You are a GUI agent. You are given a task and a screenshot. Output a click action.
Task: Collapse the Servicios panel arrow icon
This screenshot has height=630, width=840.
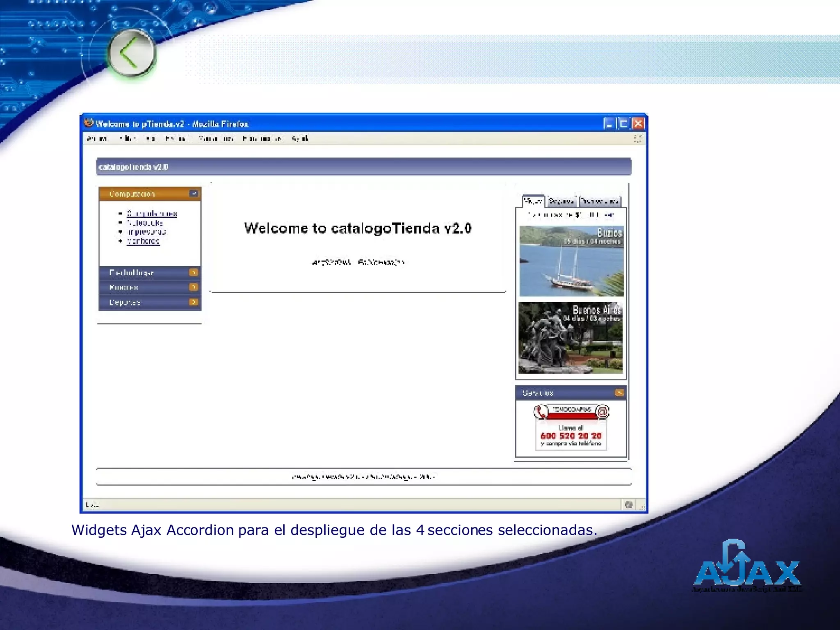click(x=619, y=393)
